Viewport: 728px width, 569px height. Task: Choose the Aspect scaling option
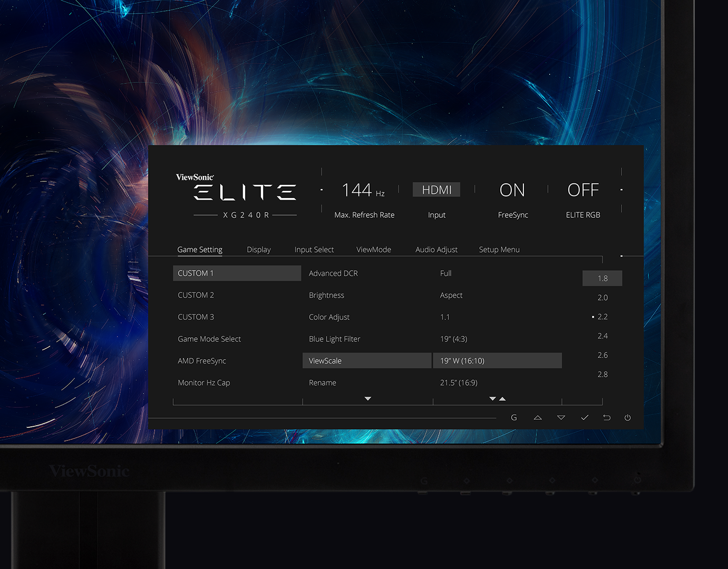pos(451,296)
